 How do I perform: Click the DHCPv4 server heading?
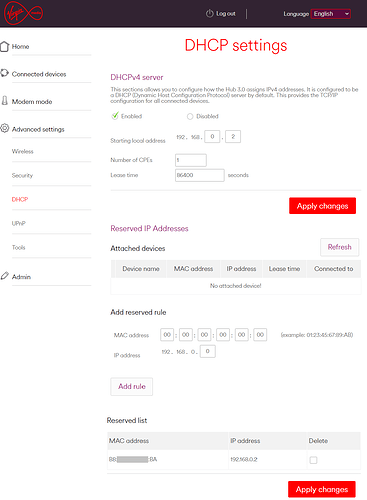pos(137,77)
